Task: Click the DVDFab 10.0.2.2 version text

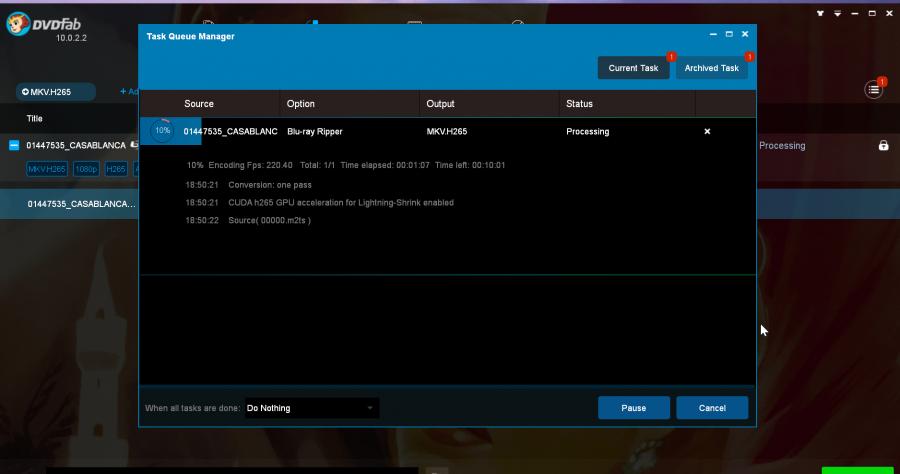Action: 71,38
